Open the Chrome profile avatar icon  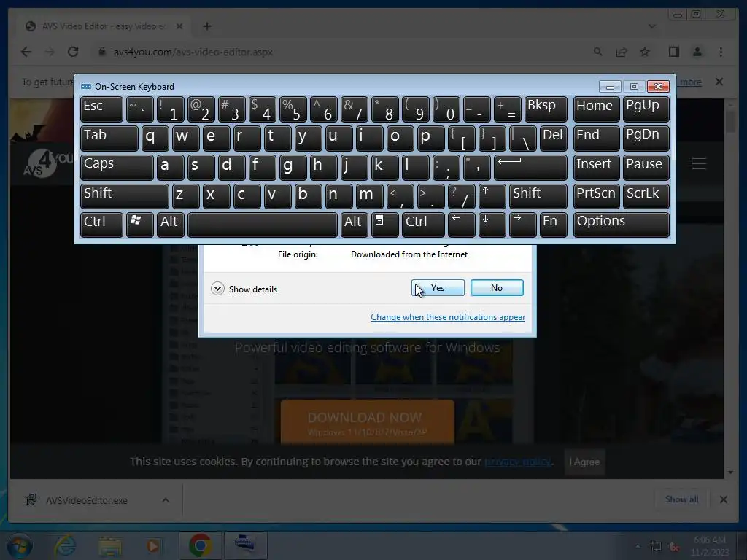[x=697, y=52]
